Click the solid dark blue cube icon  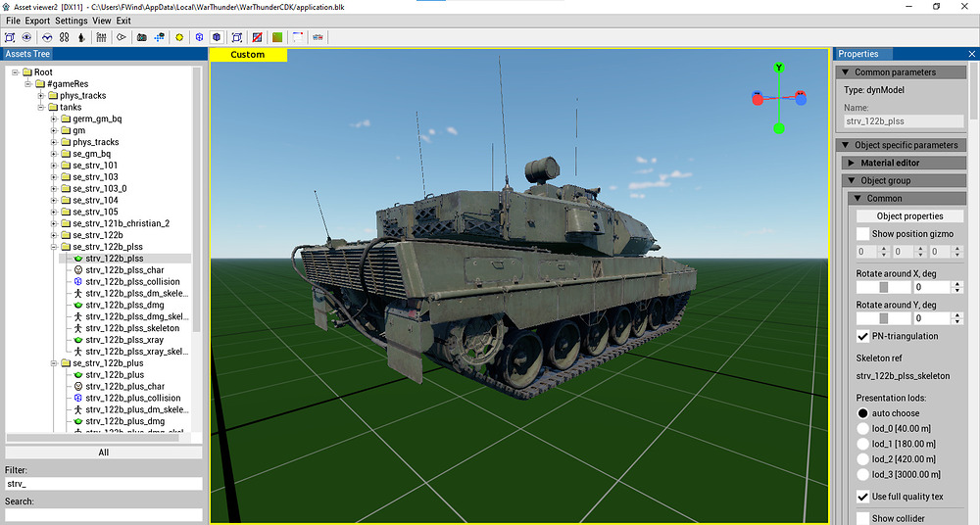(x=217, y=37)
